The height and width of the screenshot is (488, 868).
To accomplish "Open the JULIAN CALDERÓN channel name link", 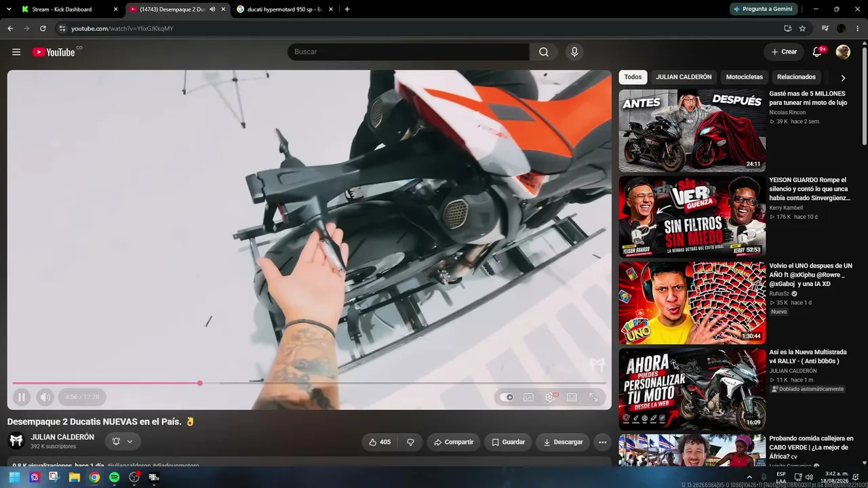I will pos(62,437).
